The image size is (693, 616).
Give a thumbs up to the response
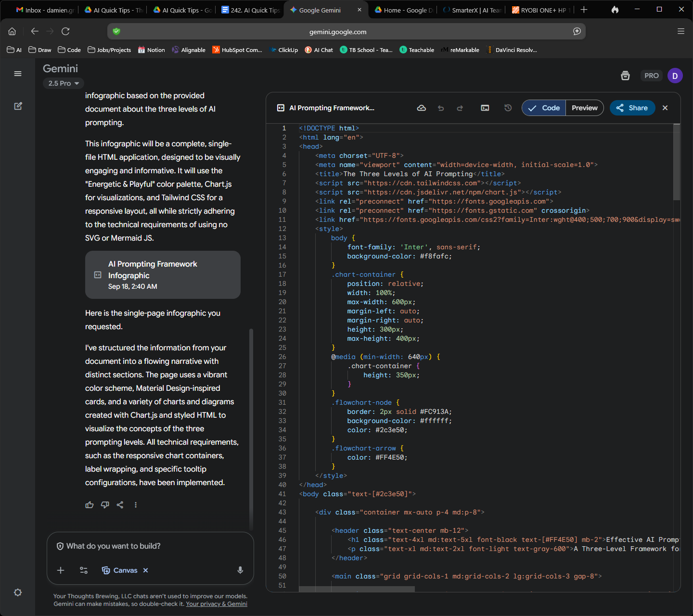coord(90,504)
